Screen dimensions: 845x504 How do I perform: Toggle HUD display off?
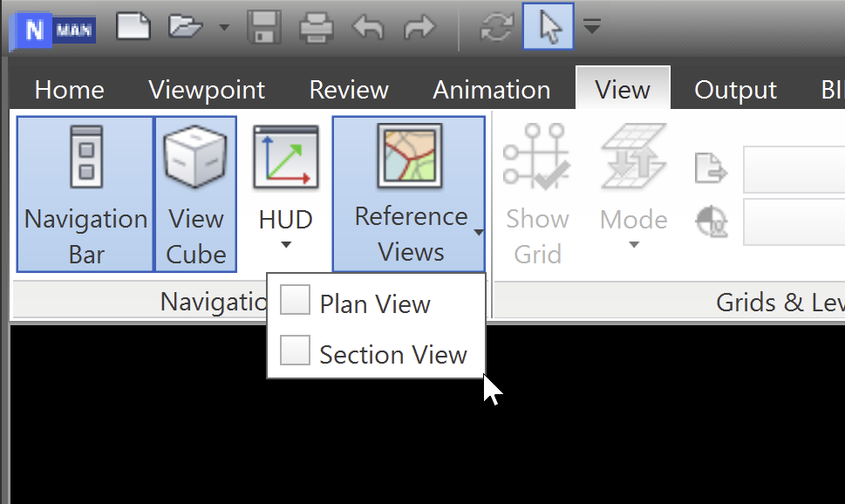tap(285, 157)
